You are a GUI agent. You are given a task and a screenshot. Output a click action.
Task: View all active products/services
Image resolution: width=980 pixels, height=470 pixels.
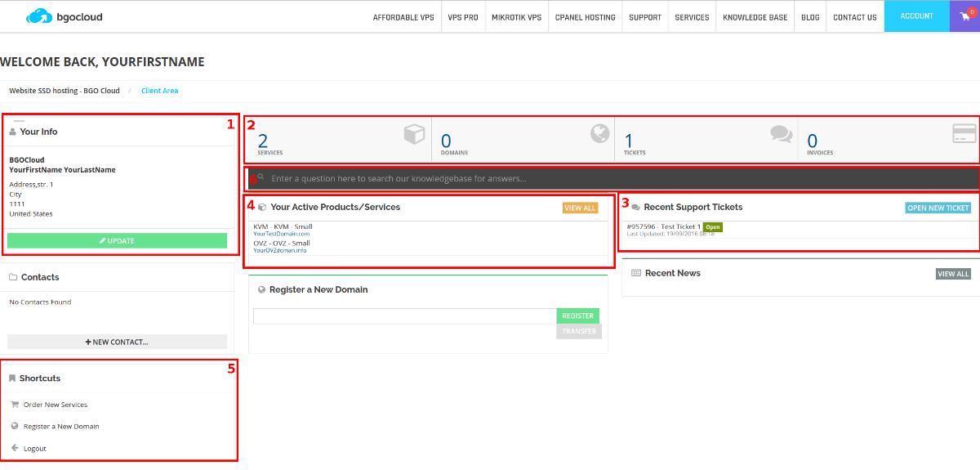(580, 208)
